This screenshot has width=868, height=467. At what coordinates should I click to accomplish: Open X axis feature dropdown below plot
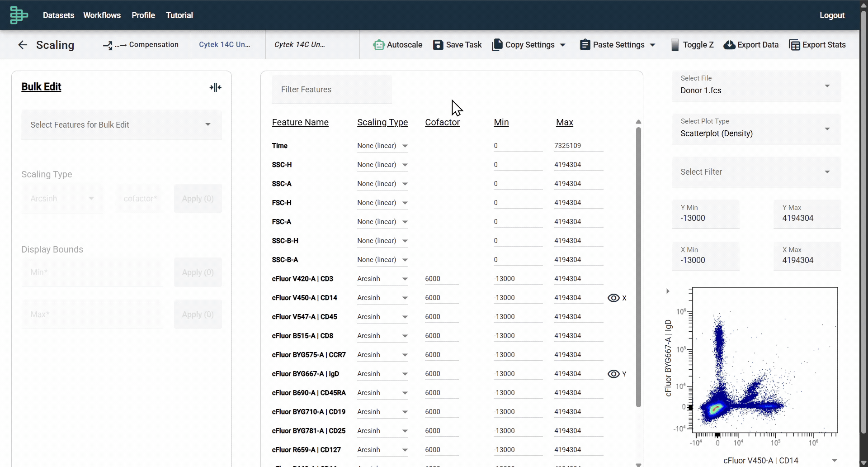[x=835, y=460]
